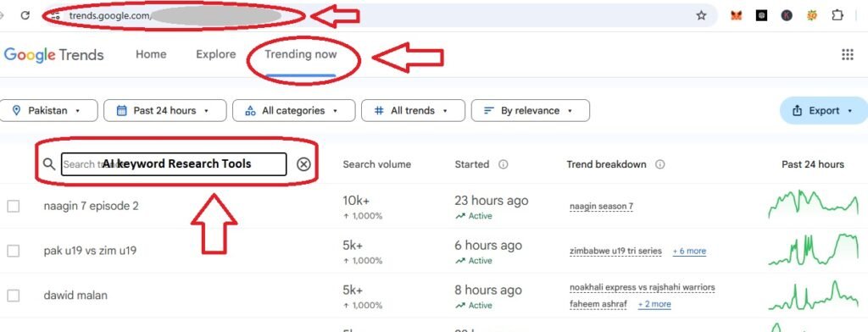The image size is (868, 332).
Task: Open the All trends filter dropdown
Action: tap(413, 111)
